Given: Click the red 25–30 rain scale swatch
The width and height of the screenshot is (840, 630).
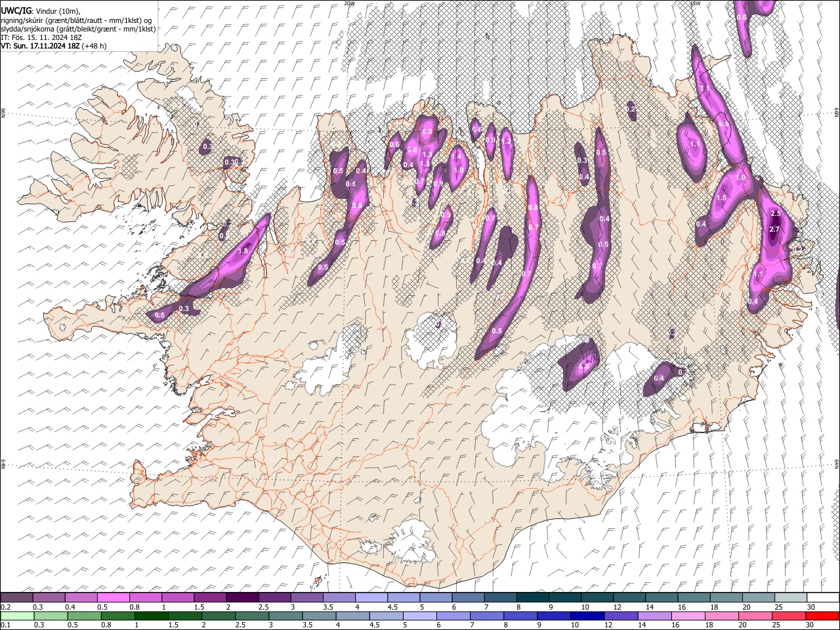Looking at the screenshot, I should 788,616.
